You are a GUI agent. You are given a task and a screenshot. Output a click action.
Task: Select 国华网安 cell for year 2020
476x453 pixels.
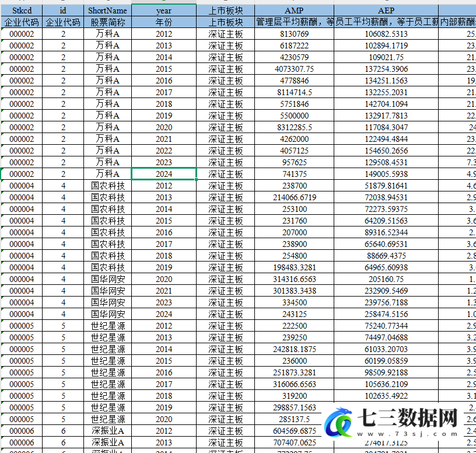107,279
